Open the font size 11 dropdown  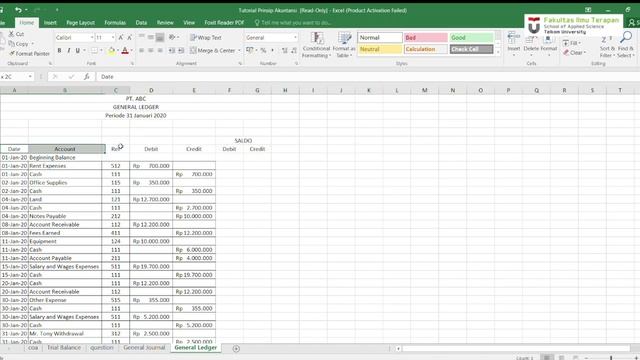(113, 38)
